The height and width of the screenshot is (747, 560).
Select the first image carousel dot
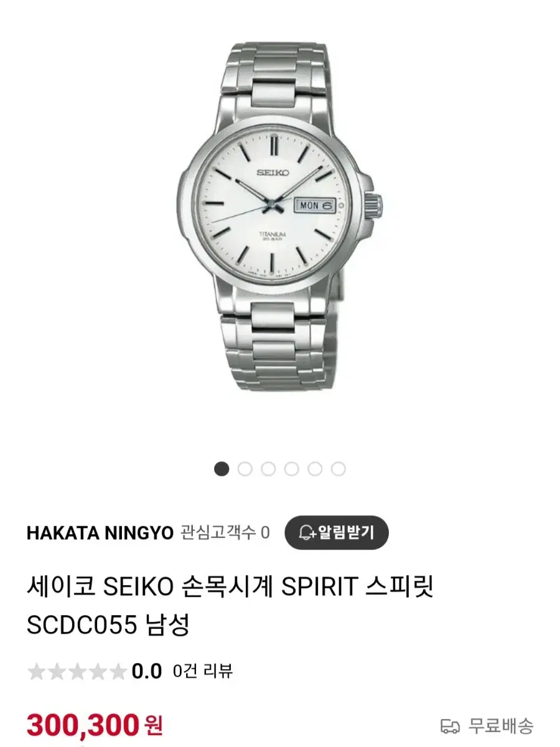222,469
